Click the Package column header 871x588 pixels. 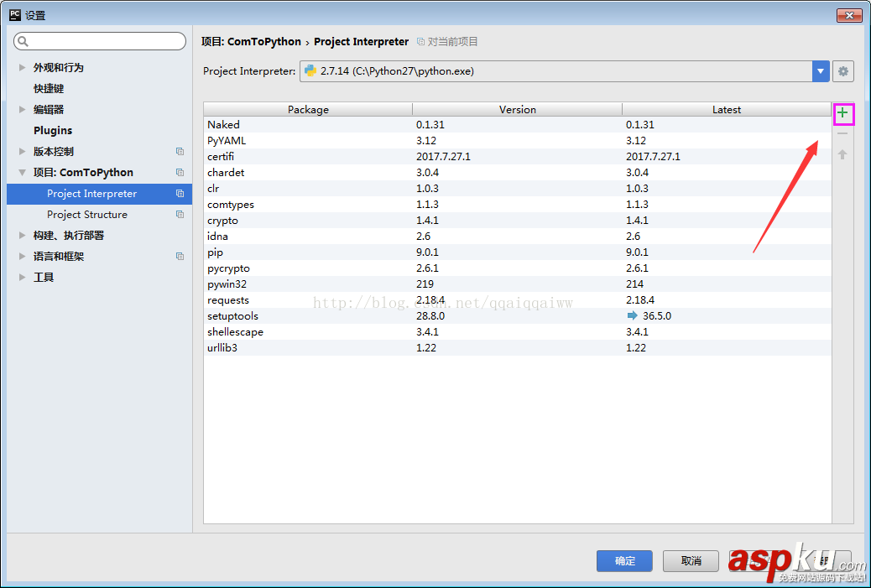point(308,109)
